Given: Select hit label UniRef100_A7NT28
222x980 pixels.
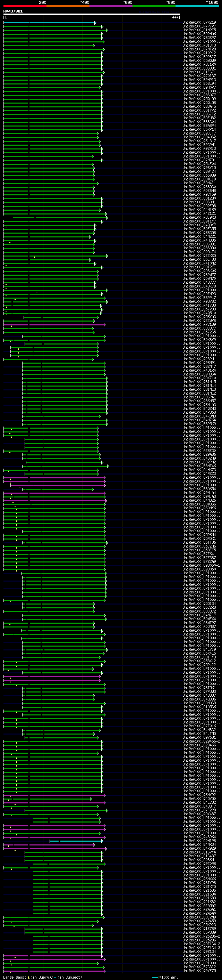Looking at the screenshot, I should pos(199,49).
